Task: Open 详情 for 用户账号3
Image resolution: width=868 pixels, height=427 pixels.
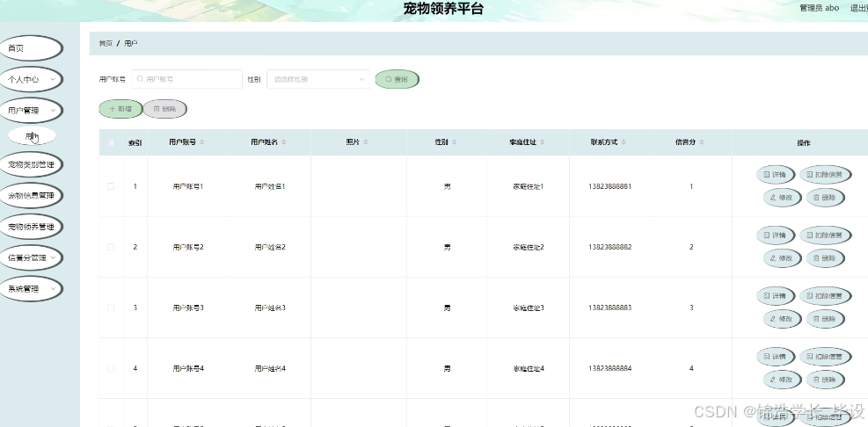Action: point(776,296)
